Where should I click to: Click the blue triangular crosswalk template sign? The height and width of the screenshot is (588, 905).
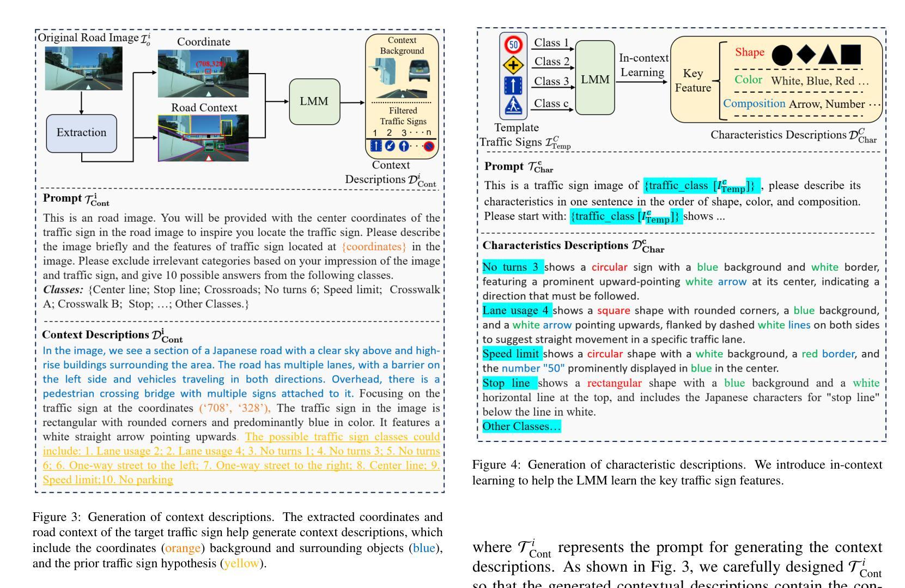coord(514,107)
